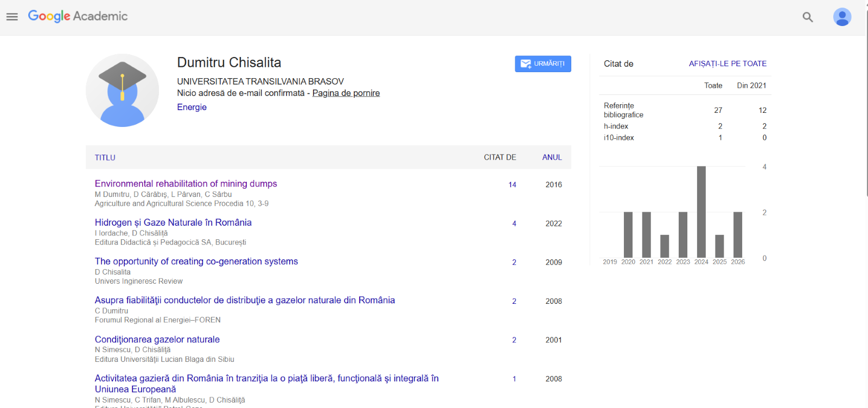Open Asupra fiabilității conductelor de distribuție article

tap(245, 300)
